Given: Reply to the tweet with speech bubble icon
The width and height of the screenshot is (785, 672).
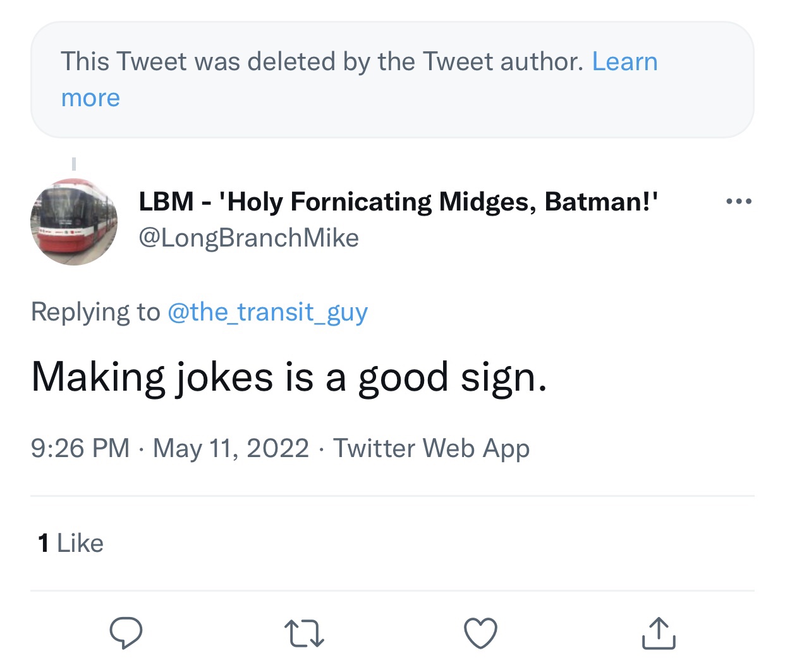Looking at the screenshot, I should pyautogui.click(x=126, y=633).
